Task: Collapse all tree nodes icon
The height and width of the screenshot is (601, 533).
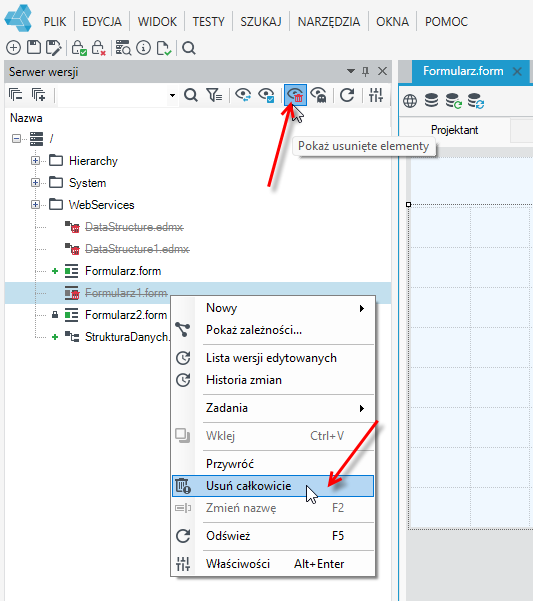Action: pyautogui.click(x=15, y=95)
